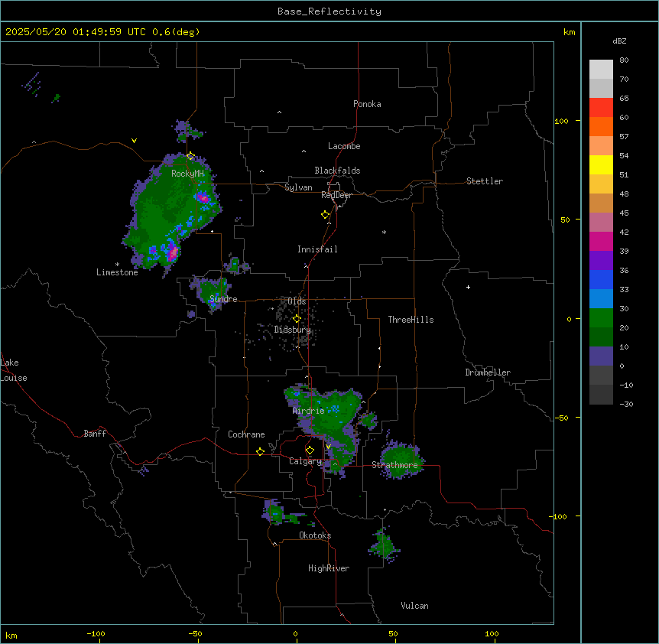Click the ThreeHills label
This screenshot has height=644, width=659.
click(411, 320)
